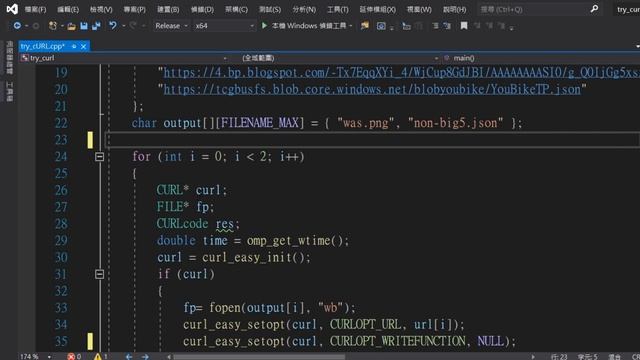Click the Visual Studio logo icon
This screenshot has height=360, width=640.
click(12, 9)
